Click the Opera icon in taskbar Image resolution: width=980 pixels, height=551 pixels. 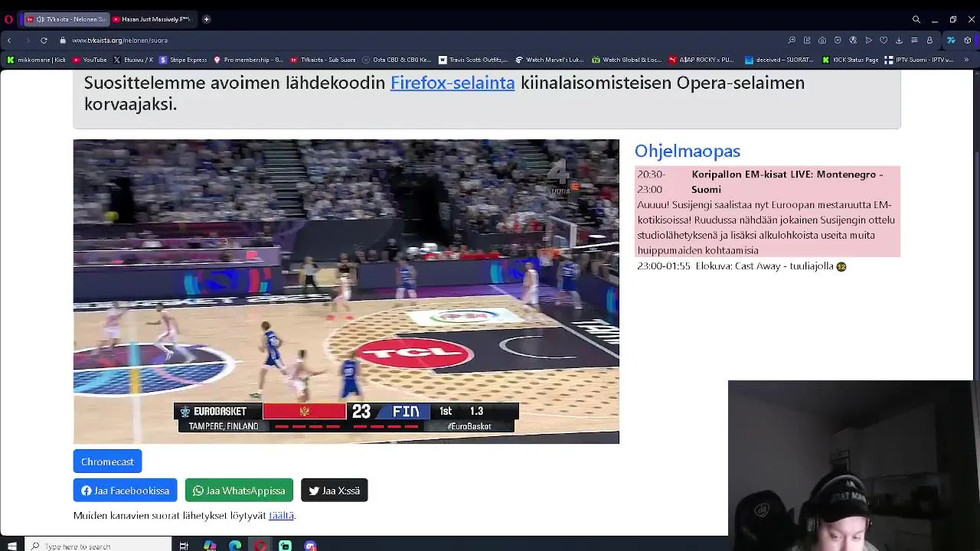point(260,546)
